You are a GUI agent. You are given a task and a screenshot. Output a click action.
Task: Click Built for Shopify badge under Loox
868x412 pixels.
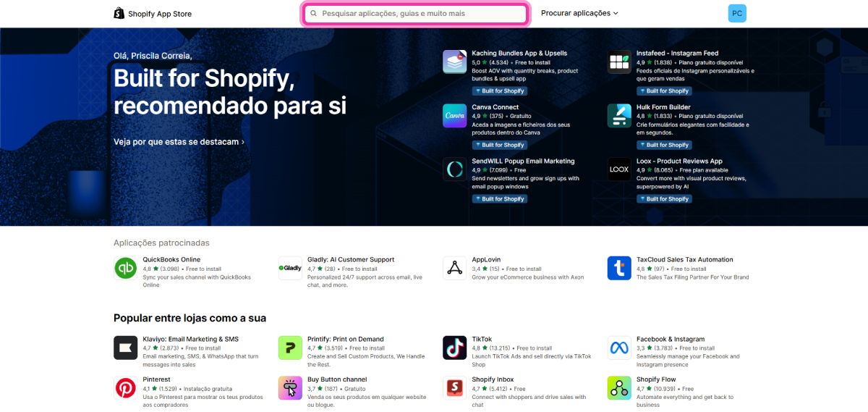pos(664,199)
